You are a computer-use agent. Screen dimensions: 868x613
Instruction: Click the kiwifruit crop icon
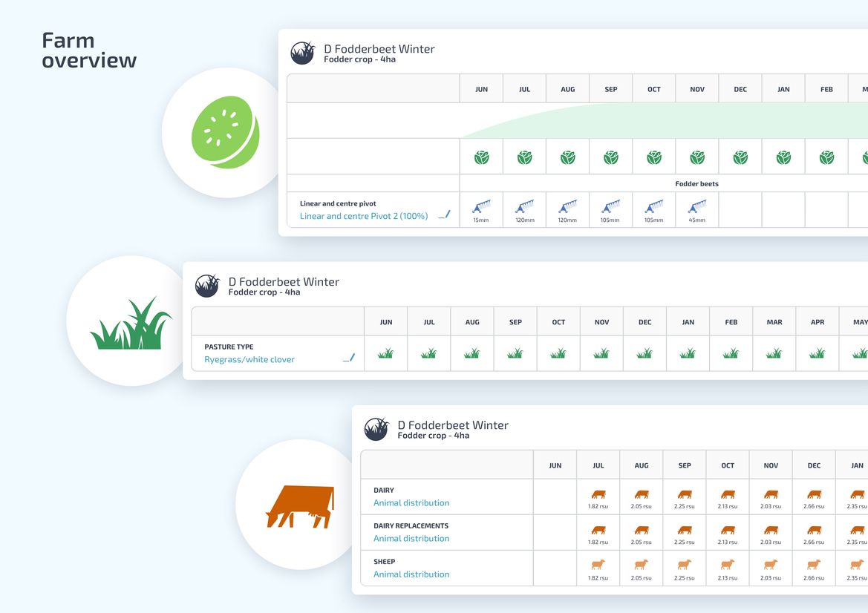[226, 132]
